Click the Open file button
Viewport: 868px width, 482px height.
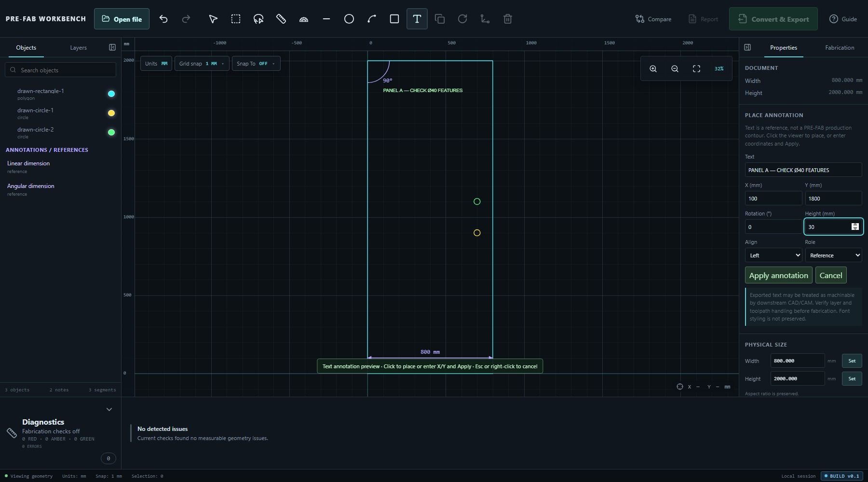click(x=122, y=19)
